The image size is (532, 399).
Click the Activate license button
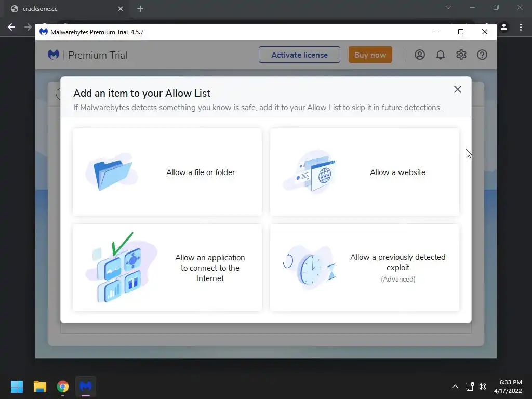[x=299, y=55]
